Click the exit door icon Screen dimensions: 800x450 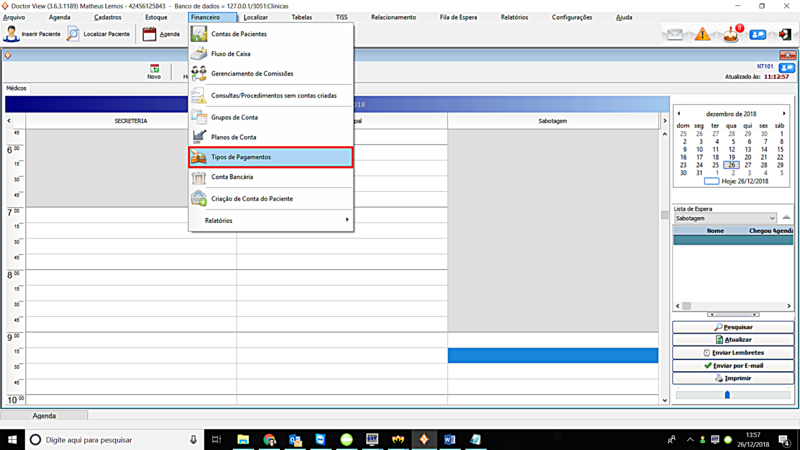(x=785, y=35)
